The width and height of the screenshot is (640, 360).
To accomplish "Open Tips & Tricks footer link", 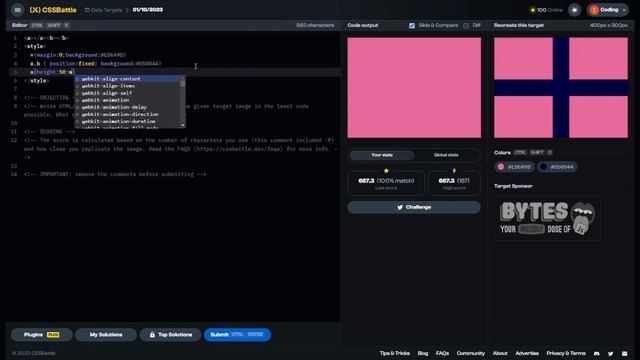I will tap(394, 353).
